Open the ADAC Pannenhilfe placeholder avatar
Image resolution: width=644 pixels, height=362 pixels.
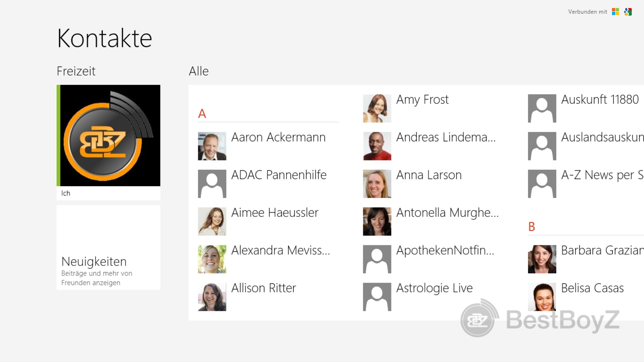212,184
